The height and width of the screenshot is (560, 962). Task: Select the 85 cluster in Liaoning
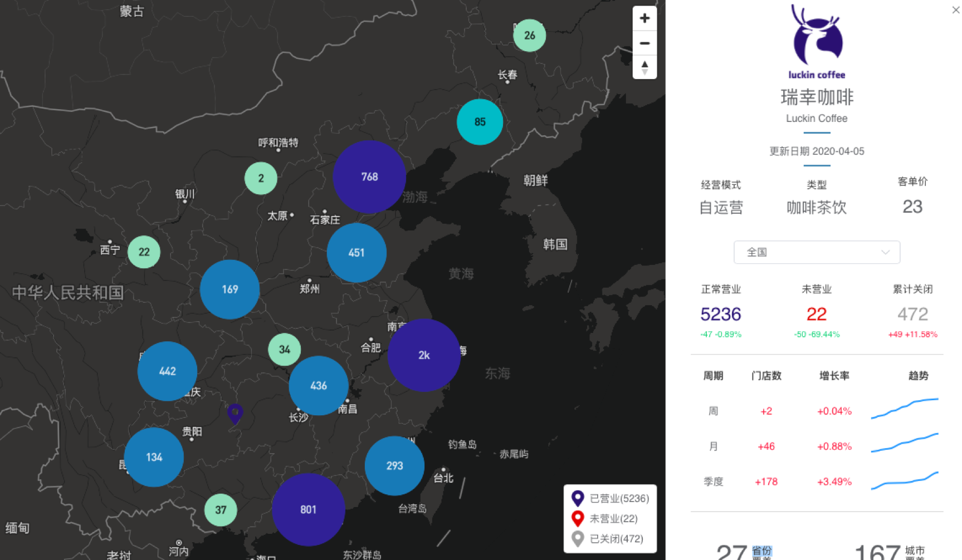point(480,122)
